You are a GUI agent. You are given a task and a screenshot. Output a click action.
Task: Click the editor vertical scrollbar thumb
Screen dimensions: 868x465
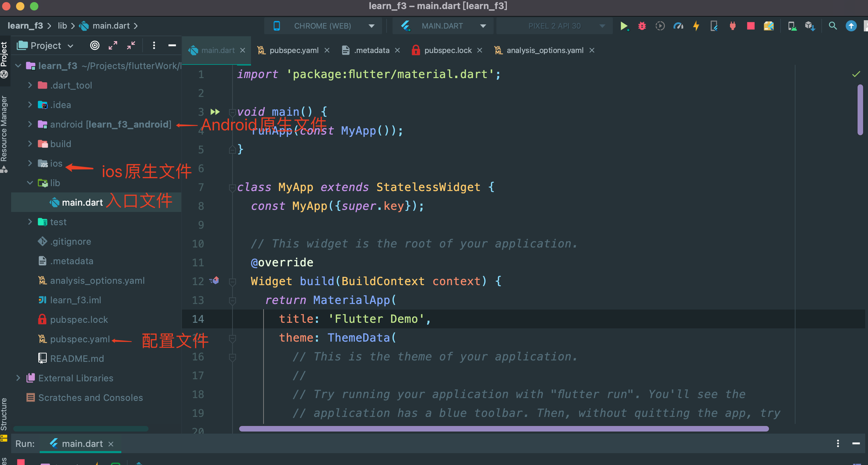pos(860,109)
